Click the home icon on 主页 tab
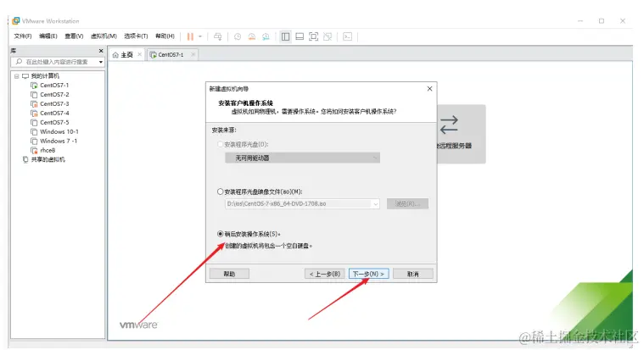 pyautogui.click(x=115, y=55)
